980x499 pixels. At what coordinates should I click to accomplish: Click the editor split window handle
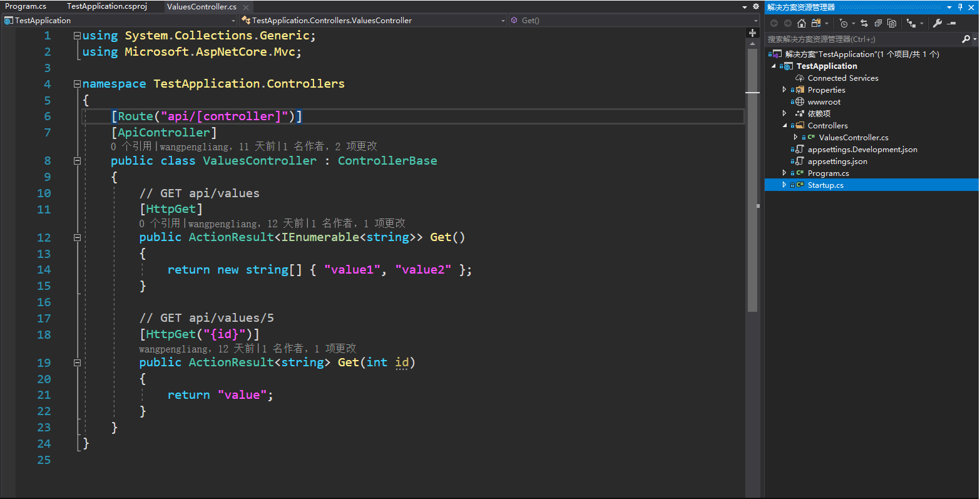[x=753, y=33]
